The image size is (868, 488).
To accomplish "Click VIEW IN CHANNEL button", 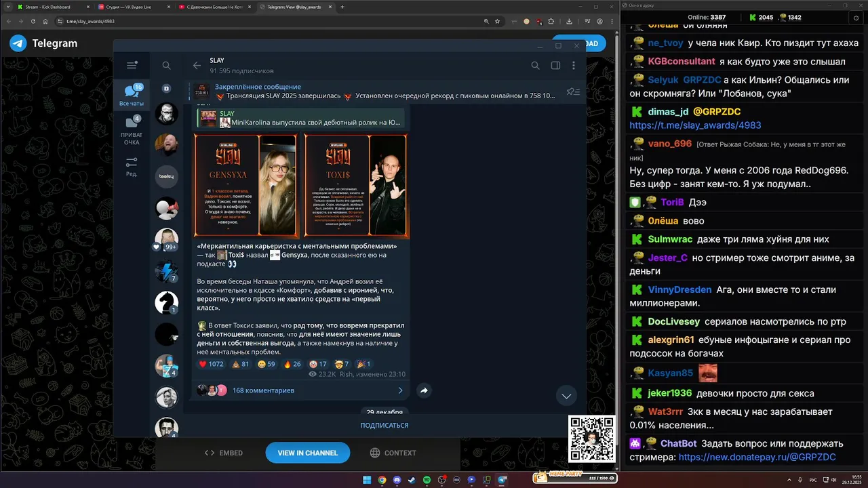I will pos(307,453).
